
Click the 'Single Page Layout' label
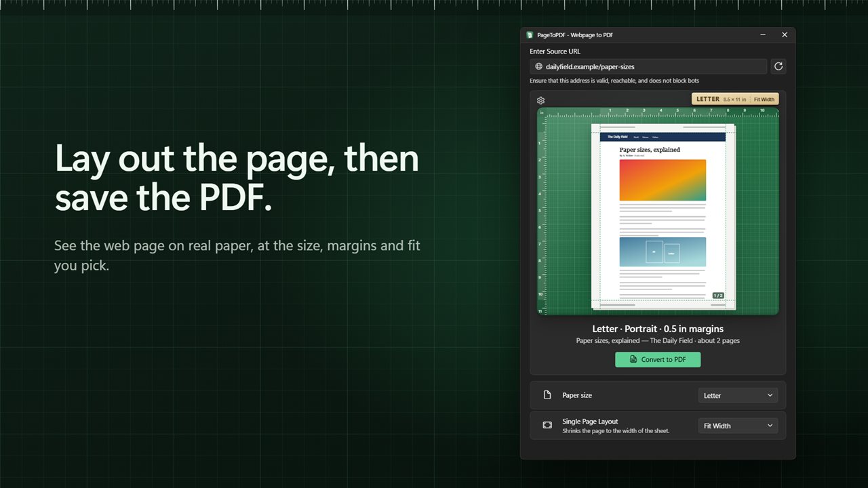[590, 422]
